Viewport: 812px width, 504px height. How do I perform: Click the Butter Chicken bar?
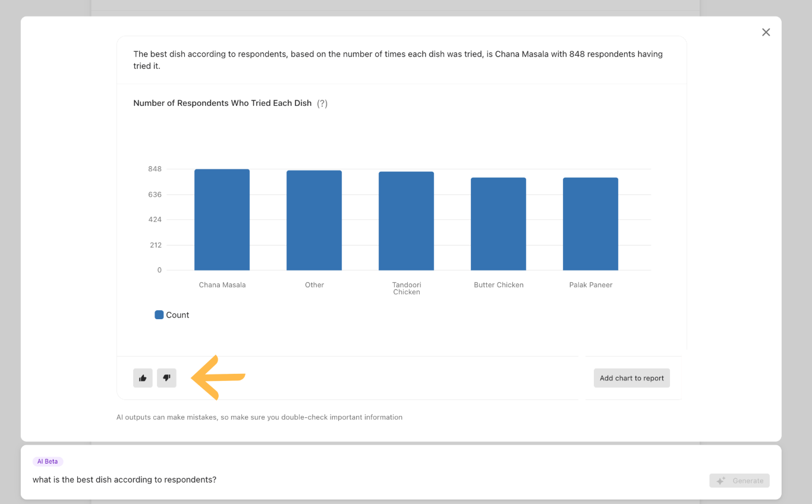[498, 224]
